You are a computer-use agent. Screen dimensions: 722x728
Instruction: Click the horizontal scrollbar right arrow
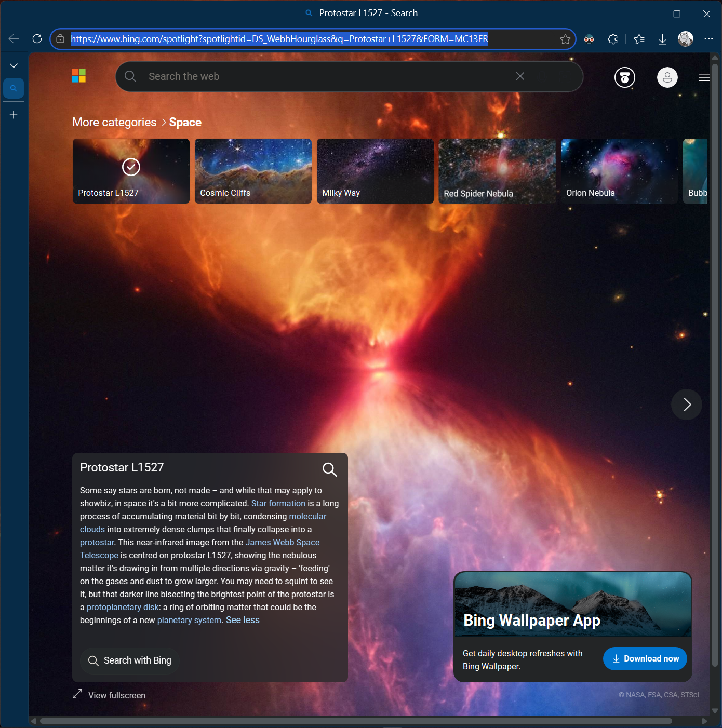pos(704,721)
